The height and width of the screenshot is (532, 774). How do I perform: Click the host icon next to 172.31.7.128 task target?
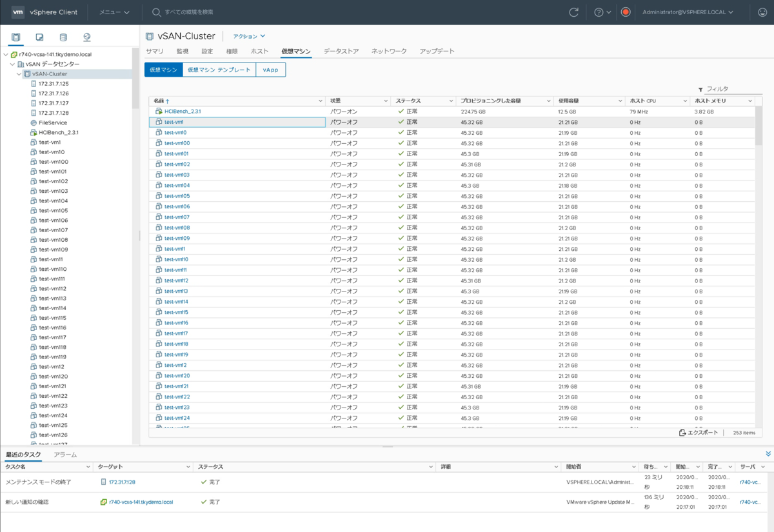103,482
